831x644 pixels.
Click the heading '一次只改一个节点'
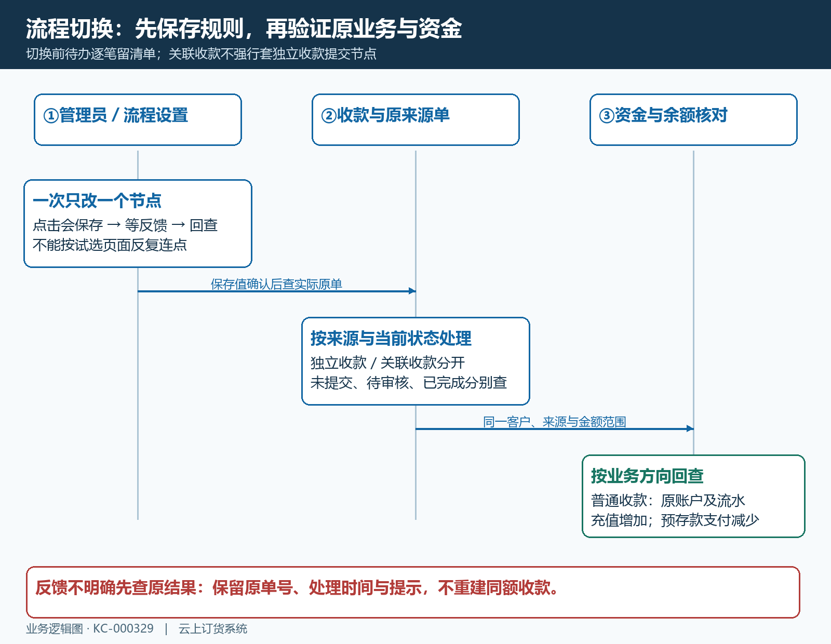97,200
